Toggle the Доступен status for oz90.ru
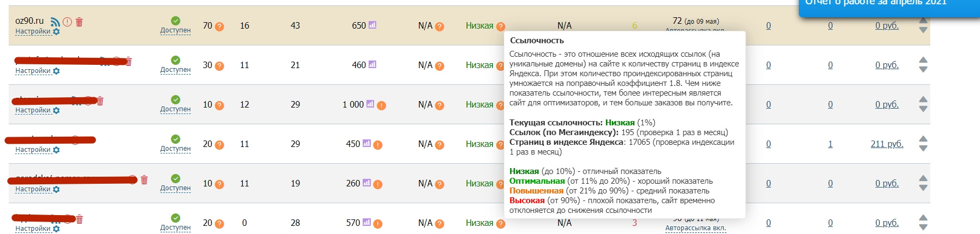The height and width of the screenshot is (234, 980). (x=175, y=30)
